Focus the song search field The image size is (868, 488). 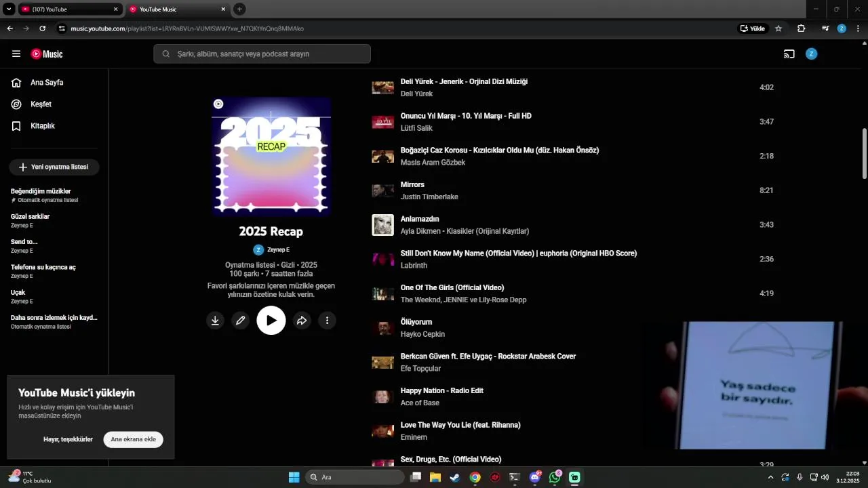[x=262, y=54]
